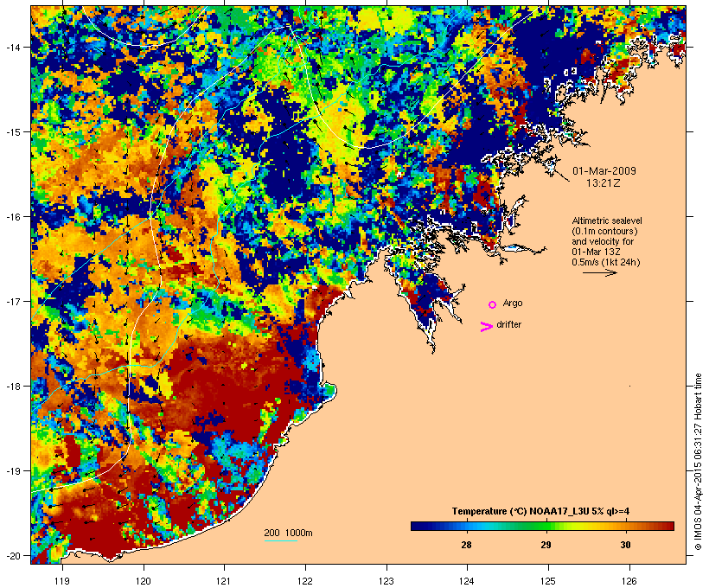Screen dimensions: 709x588
Task: Click latitude axis label '-19'
Action: [12, 471]
